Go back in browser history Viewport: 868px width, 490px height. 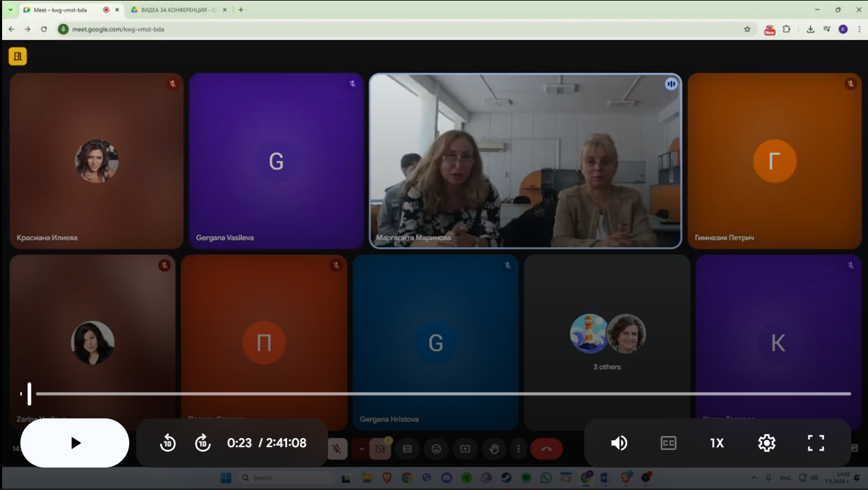(11, 29)
